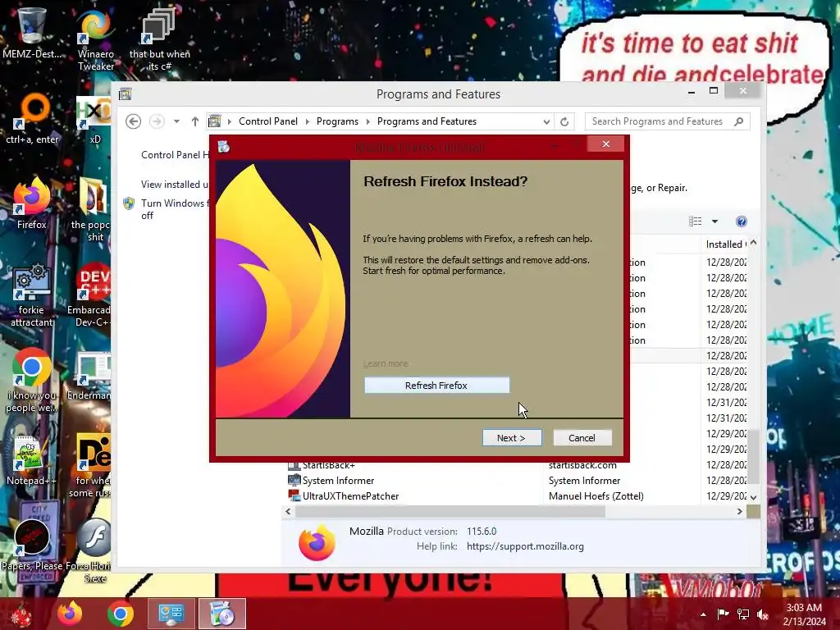
Task: Open the view options dropdown arrow
Action: coord(714,221)
